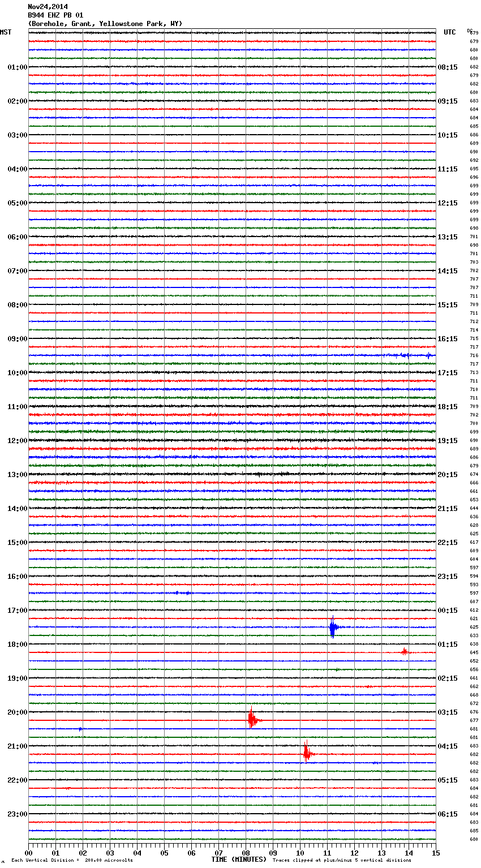Click the large blue seismic burst after 17:00
481x868 pixels.
tap(333, 627)
